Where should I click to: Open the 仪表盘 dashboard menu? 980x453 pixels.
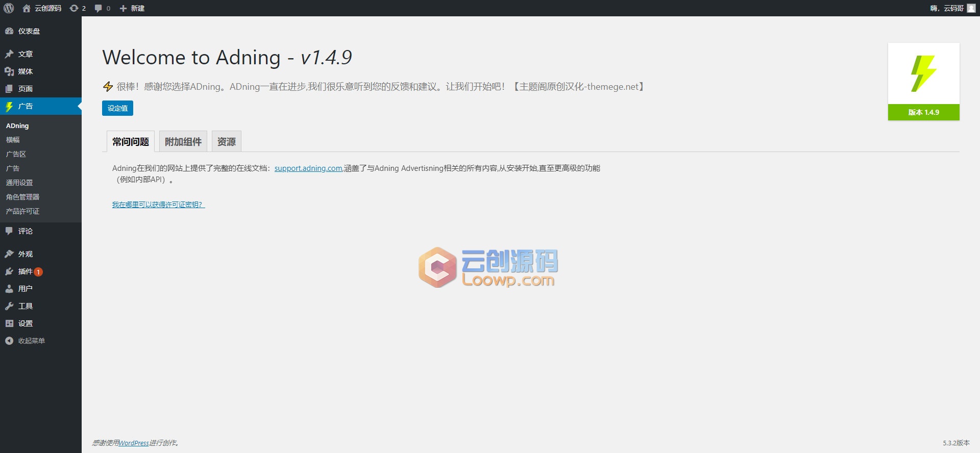click(x=41, y=31)
